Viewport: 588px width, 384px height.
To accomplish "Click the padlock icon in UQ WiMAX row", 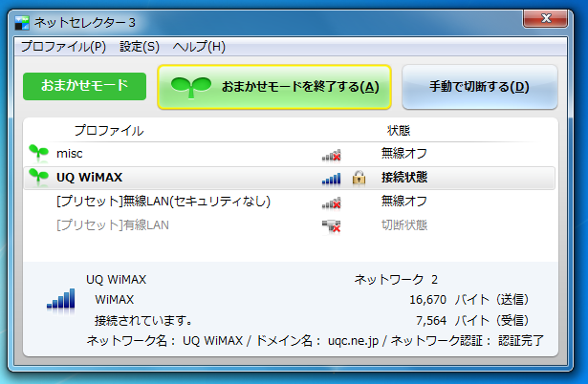I will (x=359, y=177).
